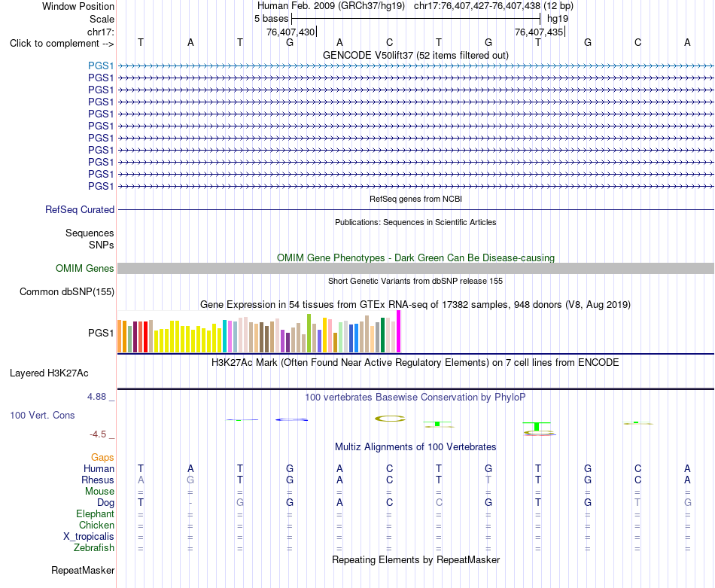Viewport: 715px width, 588px height.
Task: Open the 100 Vert. Cons label
Action: coord(42,415)
